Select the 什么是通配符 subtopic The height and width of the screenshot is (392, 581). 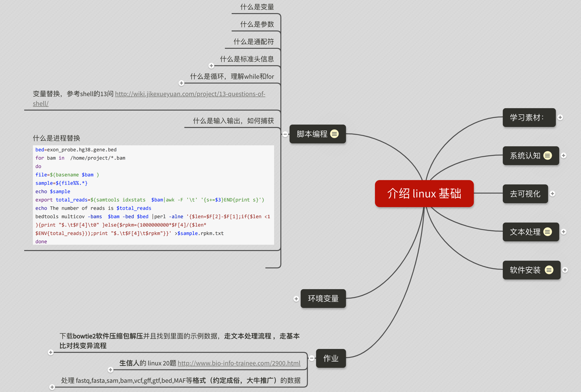tap(254, 42)
